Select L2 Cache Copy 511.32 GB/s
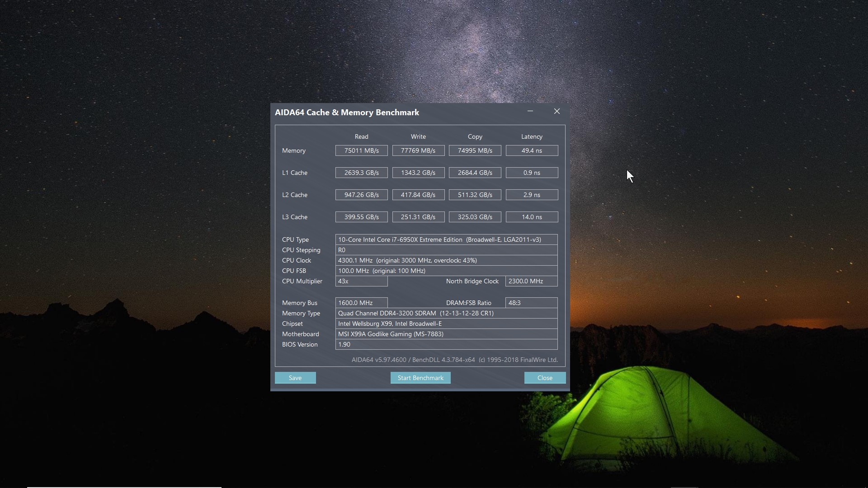868x488 pixels. 475,195
